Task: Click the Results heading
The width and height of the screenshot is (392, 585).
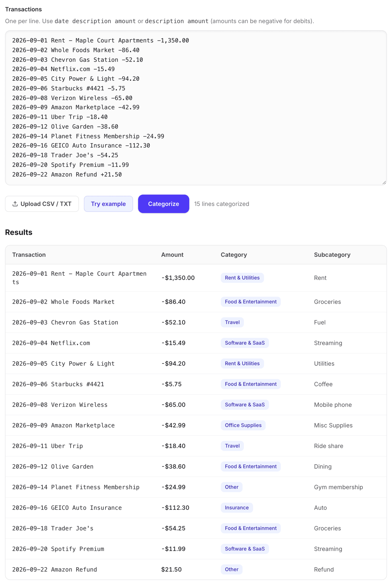Action: (19, 232)
